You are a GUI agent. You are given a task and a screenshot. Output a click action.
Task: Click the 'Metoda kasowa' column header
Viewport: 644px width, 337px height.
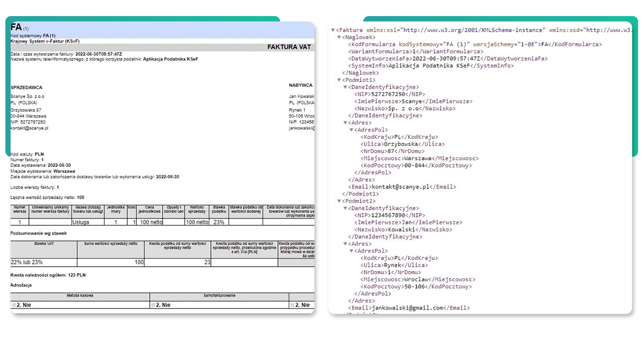click(80, 296)
